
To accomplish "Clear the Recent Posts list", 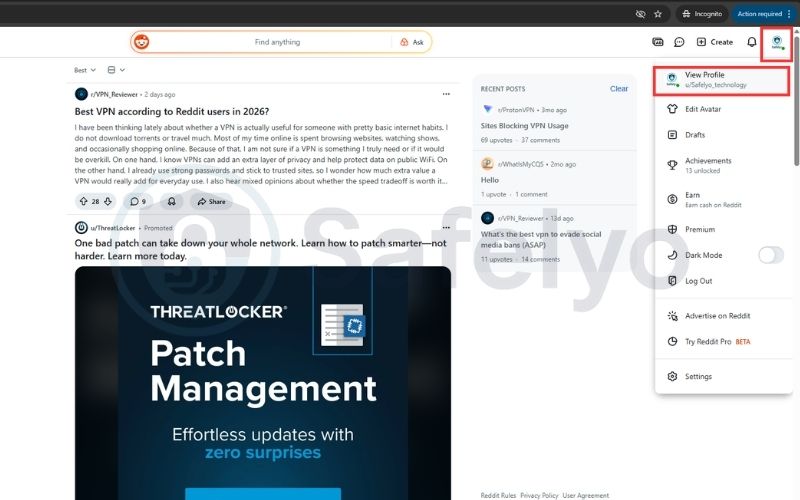I will (x=619, y=89).
